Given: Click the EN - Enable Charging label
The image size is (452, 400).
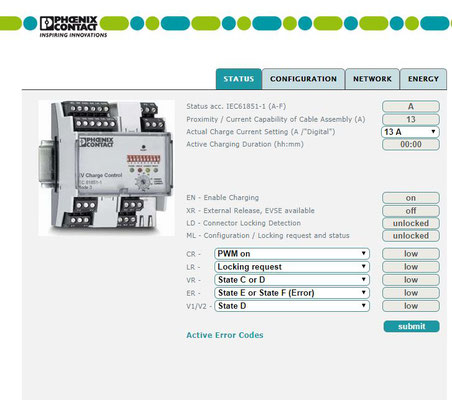Looking at the screenshot, I should [222, 198].
